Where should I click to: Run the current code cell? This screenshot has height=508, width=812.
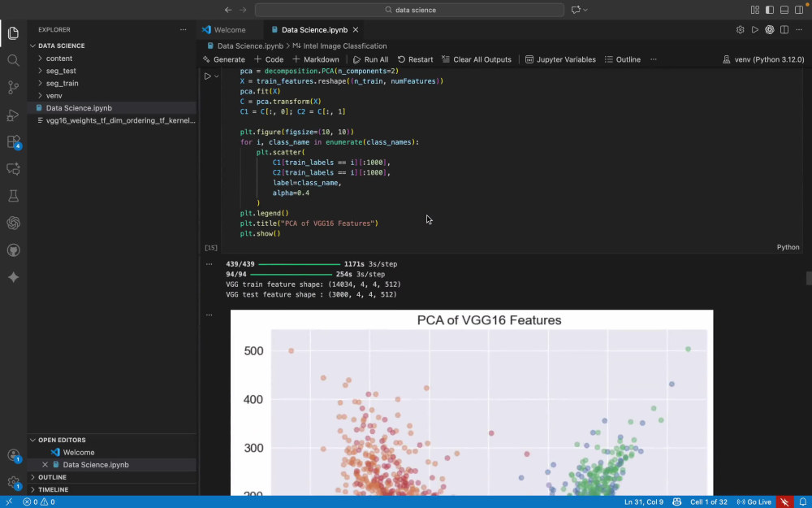(208, 76)
